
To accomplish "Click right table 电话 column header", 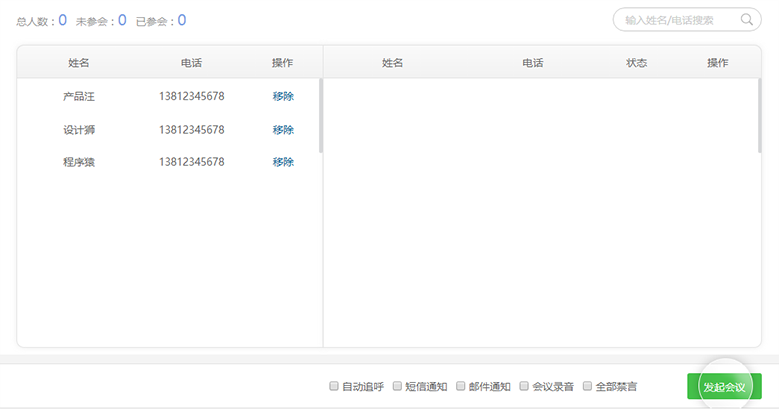I will (533, 63).
